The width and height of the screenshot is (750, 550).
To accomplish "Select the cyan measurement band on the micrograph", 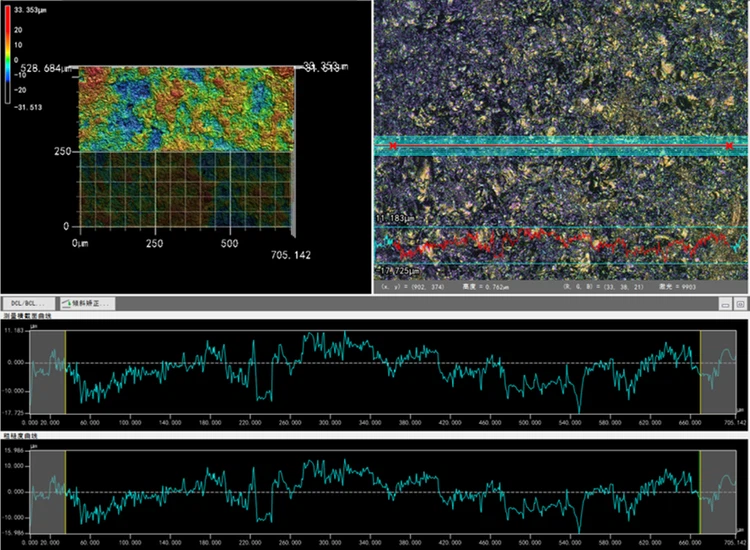I will pos(560,147).
